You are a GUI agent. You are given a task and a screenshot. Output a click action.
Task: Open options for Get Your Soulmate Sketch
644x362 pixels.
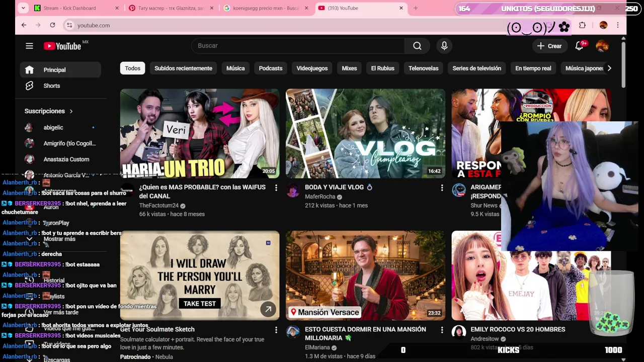(x=276, y=330)
